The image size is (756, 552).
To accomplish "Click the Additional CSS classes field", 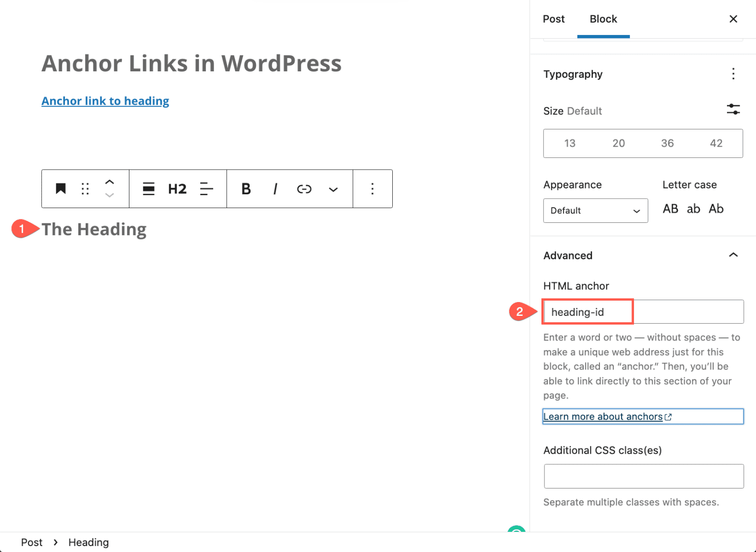I will pos(643,476).
